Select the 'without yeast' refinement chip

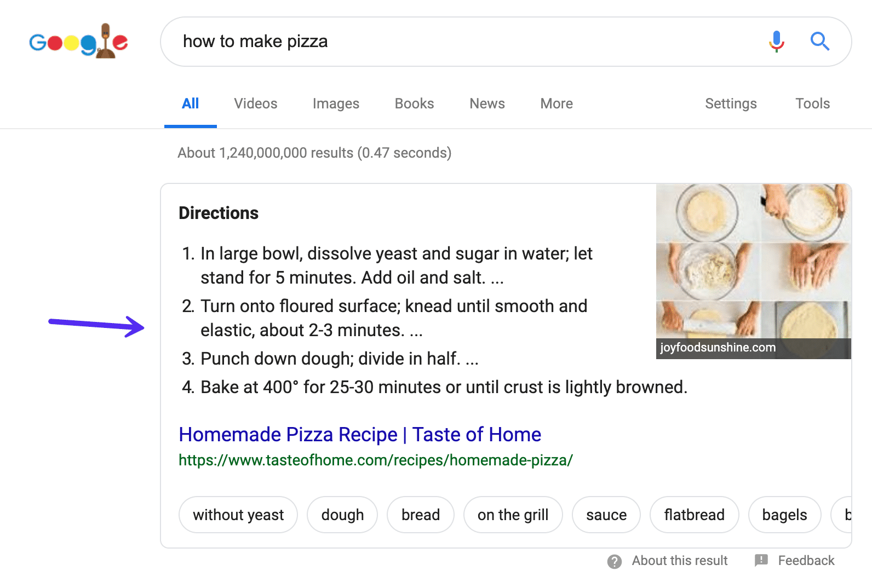(x=238, y=515)
